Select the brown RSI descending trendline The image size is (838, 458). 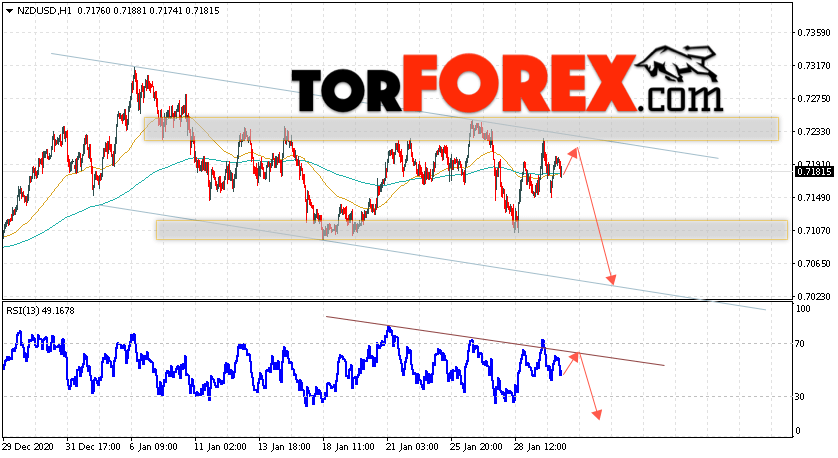(x=495, y=341)
